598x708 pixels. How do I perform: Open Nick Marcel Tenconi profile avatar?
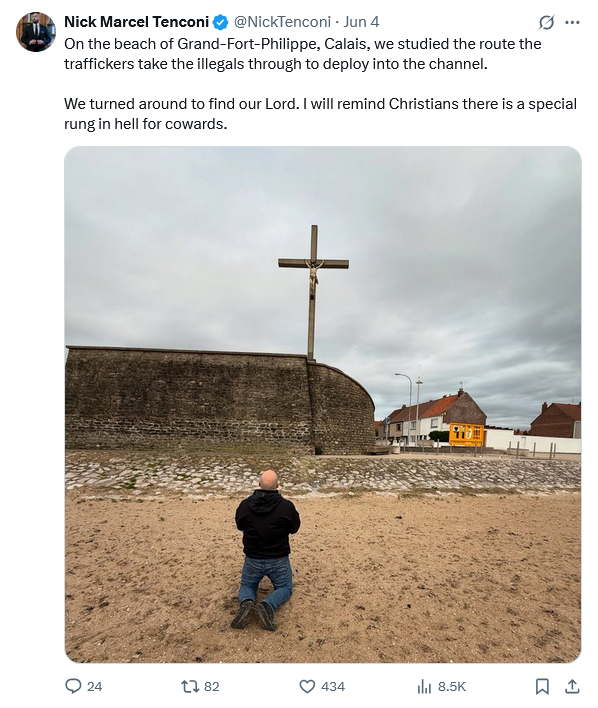coord(36,32)
